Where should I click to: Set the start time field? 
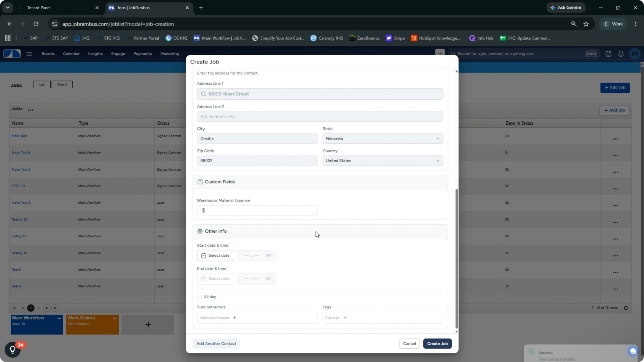257,256
